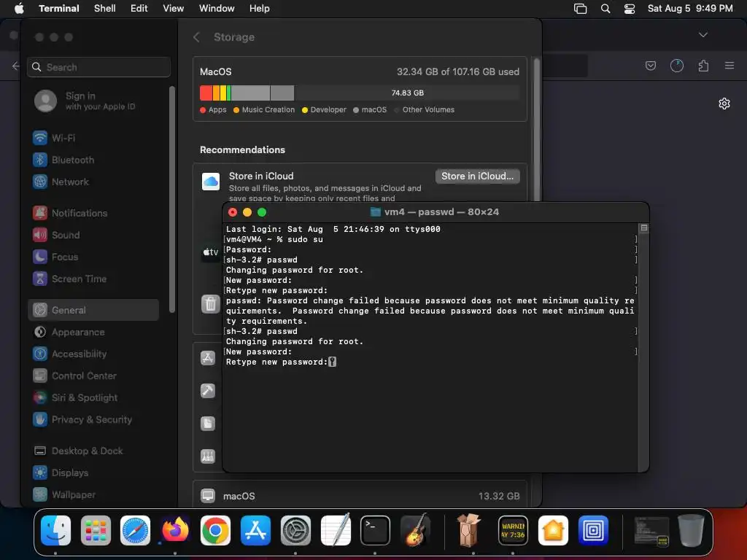Open the Terminal menu
This screenshot has width=747, height=560.
click(59, 8)
